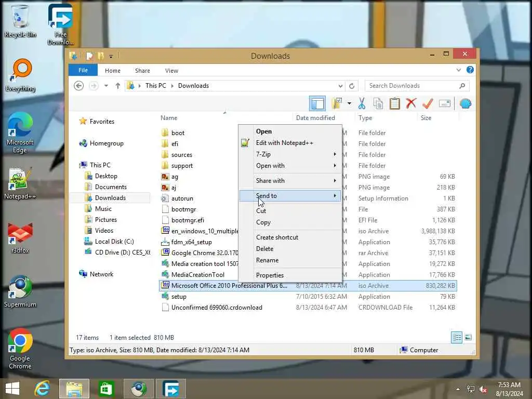Image resolution: width=532 pixels, height=399 pixels.
Task: Select This PC in navigation pane
Action: [x=100, y=165]
